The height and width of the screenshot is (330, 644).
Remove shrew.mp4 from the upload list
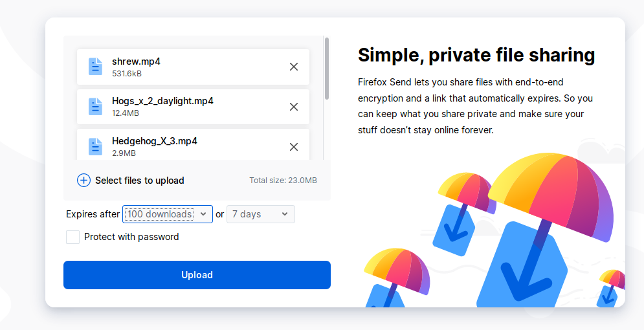tap(294, 67)
